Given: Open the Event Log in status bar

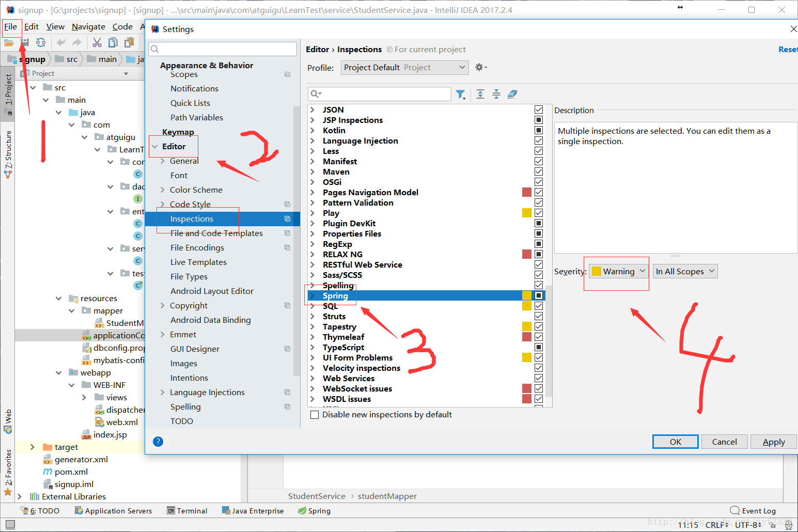Looking at the screenshot, I should point(753,511).
